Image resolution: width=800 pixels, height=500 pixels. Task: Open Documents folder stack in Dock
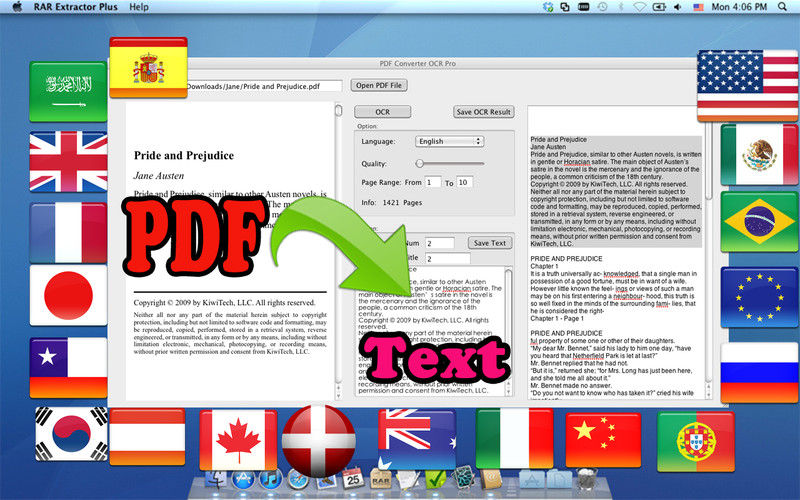[559, 480]
